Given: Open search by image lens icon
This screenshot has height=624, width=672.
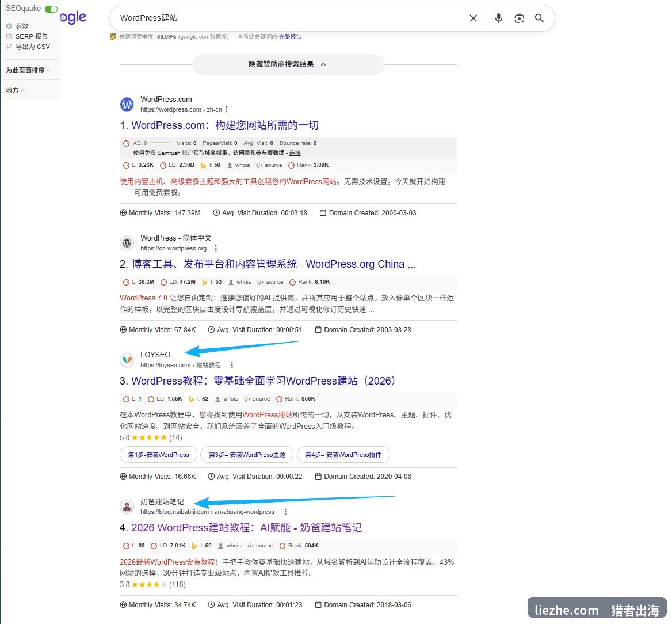Looking at the screenshot, I should point(519,18).
